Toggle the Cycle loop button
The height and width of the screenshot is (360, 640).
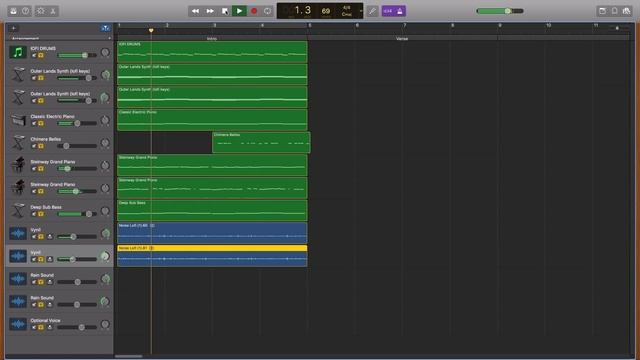tap(268, 11)
